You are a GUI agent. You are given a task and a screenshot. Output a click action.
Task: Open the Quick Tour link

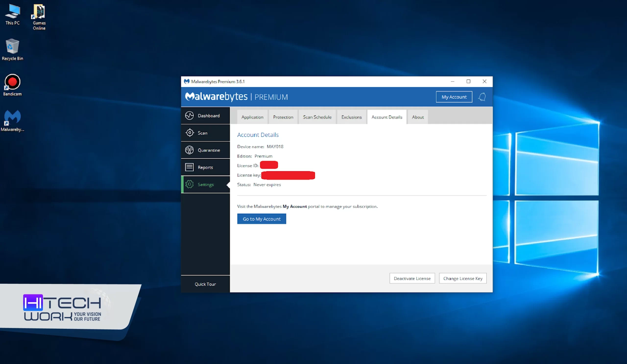[x=205, y=284]
